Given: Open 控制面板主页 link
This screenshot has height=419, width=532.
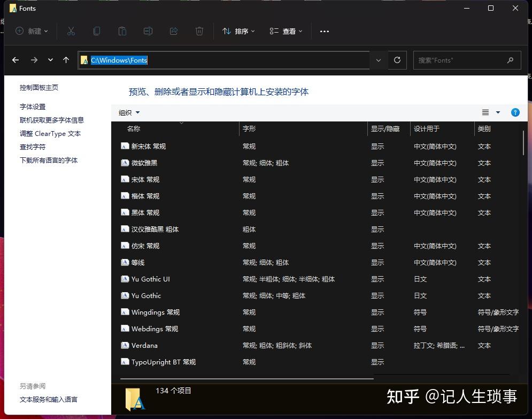Looking at the screenshot, I should 38,88.
